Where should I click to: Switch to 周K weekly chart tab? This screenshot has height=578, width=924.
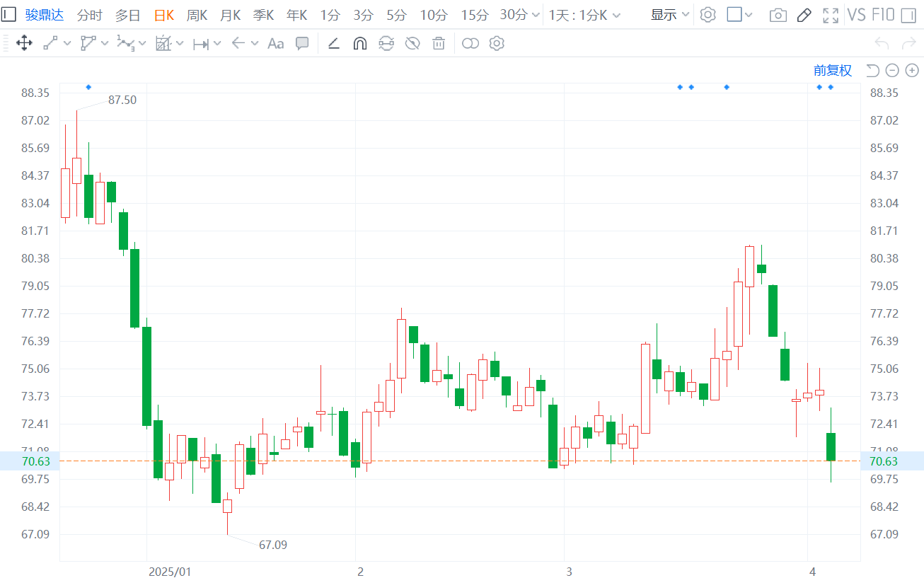[x=197, y=15]
